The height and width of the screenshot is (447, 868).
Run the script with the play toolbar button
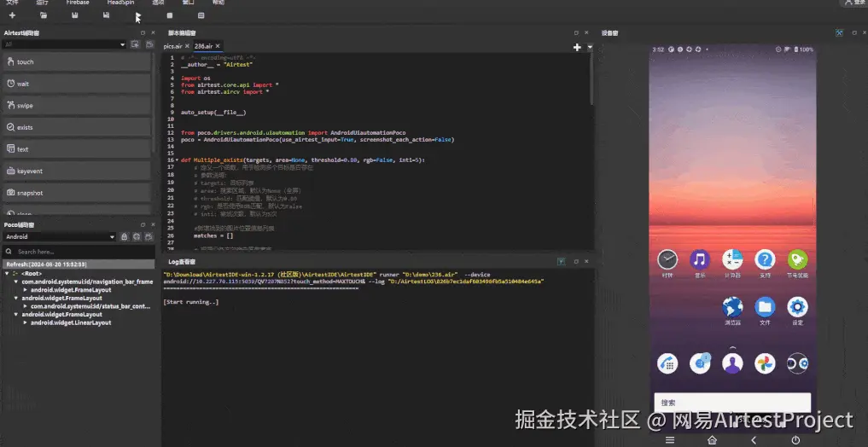(138, 15)
